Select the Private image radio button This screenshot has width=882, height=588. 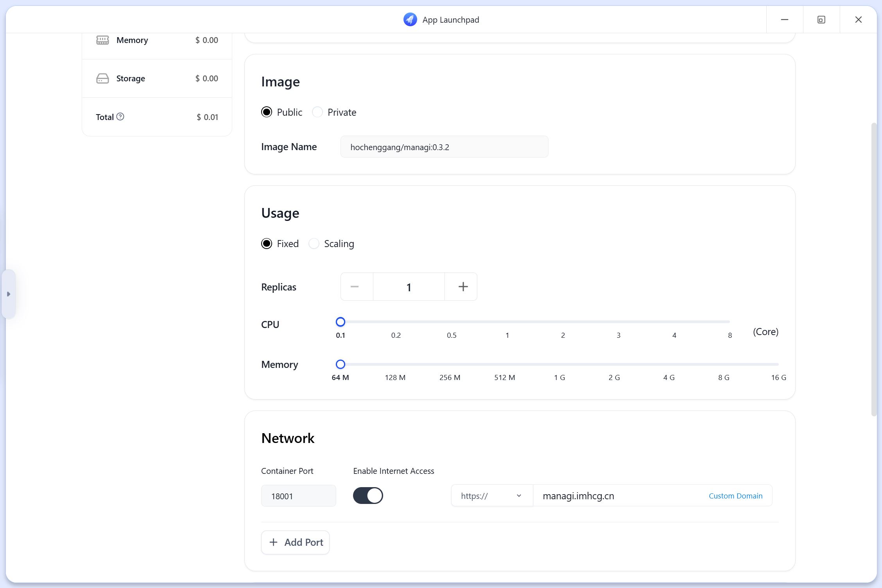(317, 112)
